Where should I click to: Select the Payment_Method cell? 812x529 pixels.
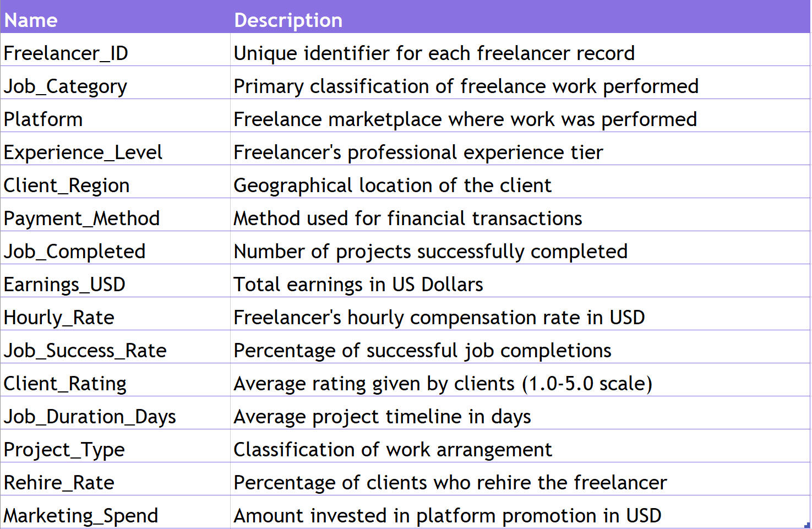pos(81,219)
